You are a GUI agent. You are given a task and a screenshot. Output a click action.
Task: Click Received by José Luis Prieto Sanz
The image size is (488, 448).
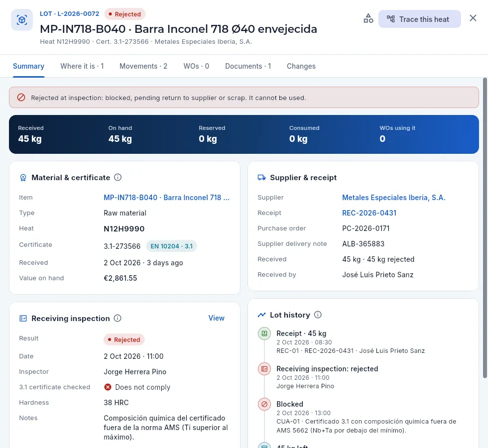[x=377, y=275]
